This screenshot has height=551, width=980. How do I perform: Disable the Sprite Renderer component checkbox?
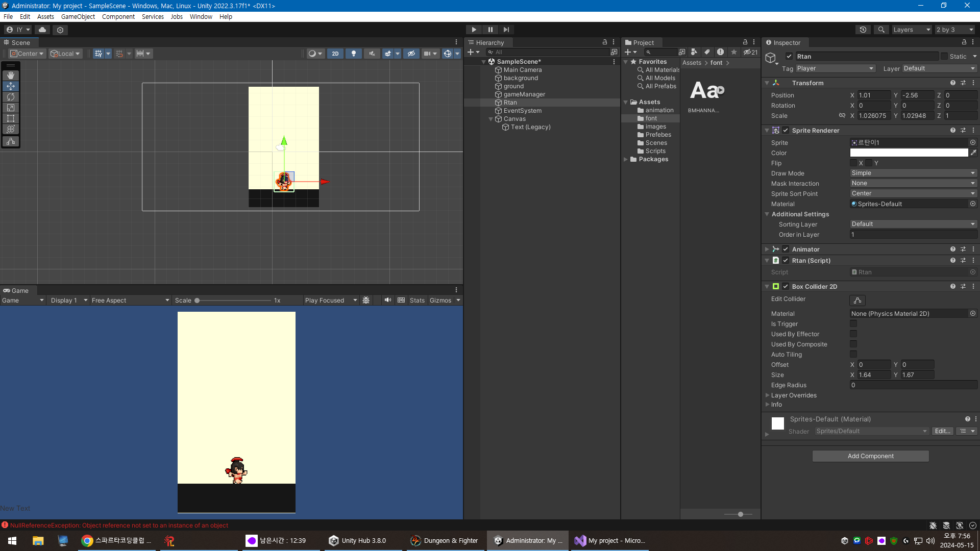coord(786,130)
